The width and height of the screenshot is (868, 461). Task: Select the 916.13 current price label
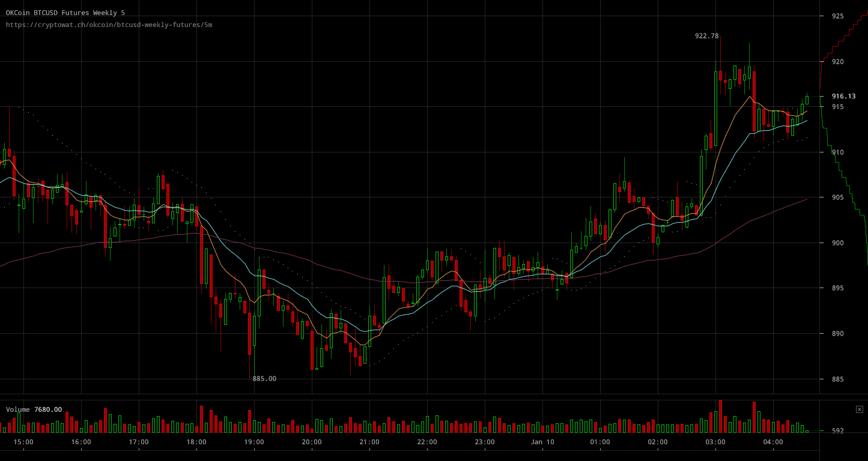coord(843,96)
